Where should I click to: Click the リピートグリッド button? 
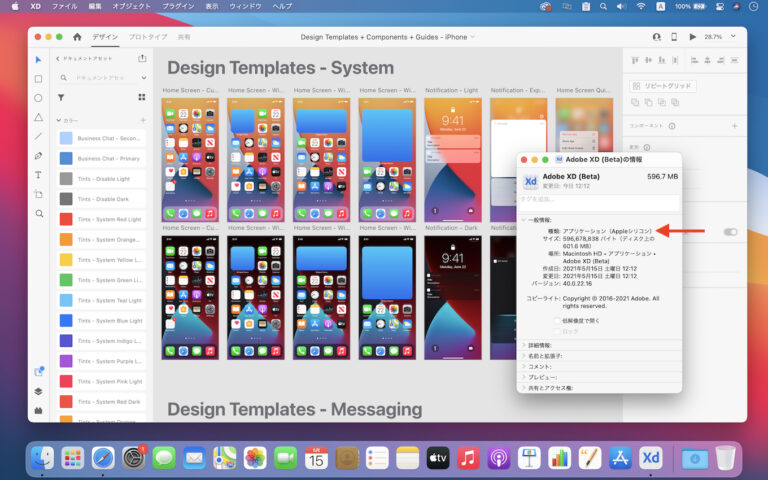tap(667, 86)
